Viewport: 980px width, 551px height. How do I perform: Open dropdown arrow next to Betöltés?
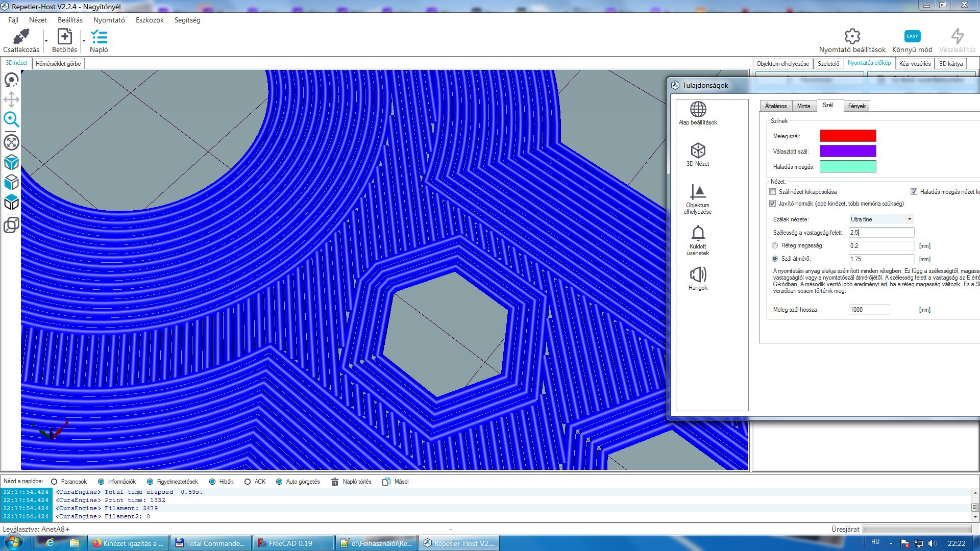[x=84, y=41]
